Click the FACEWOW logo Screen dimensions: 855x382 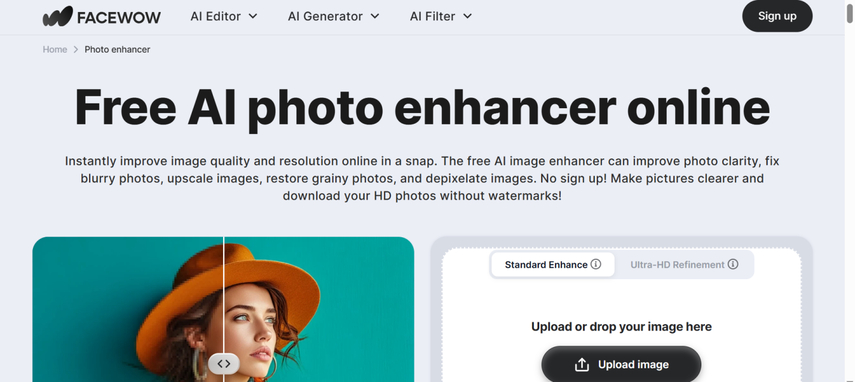[101, 16]
